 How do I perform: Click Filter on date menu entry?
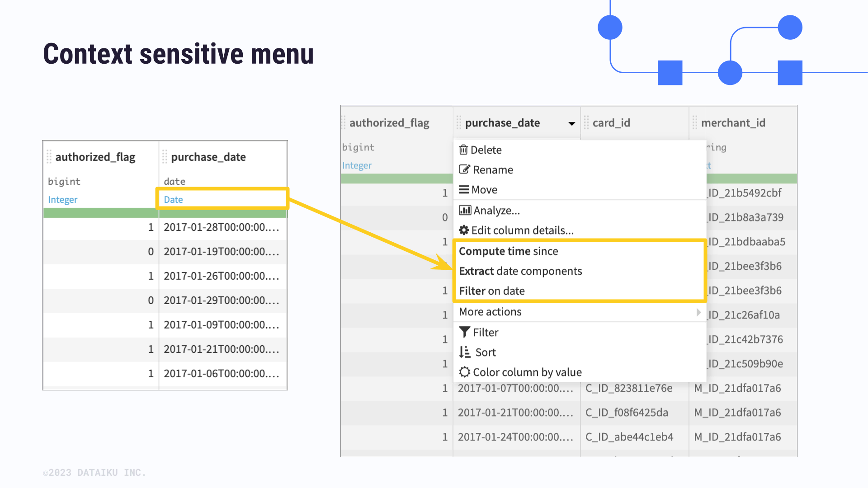point(492,291)
